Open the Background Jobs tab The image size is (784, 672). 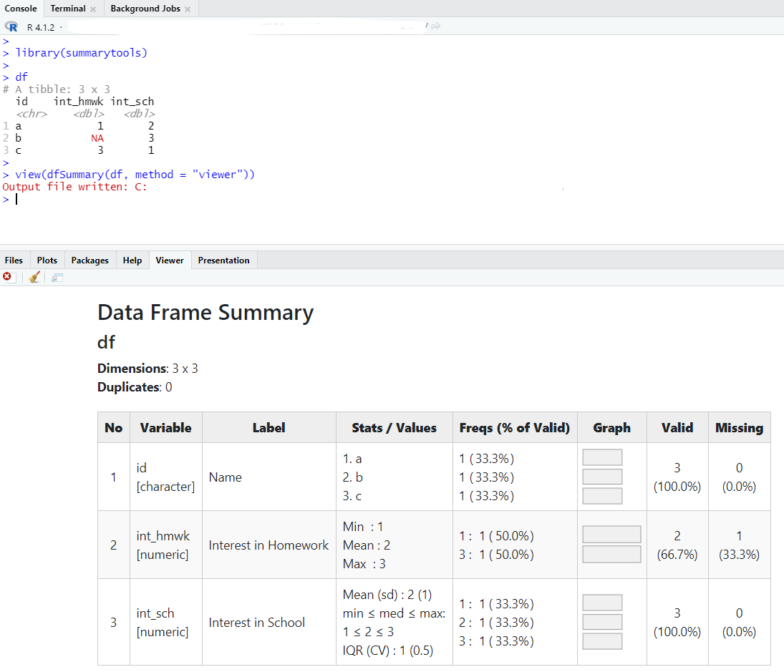[x=145, y=9]
